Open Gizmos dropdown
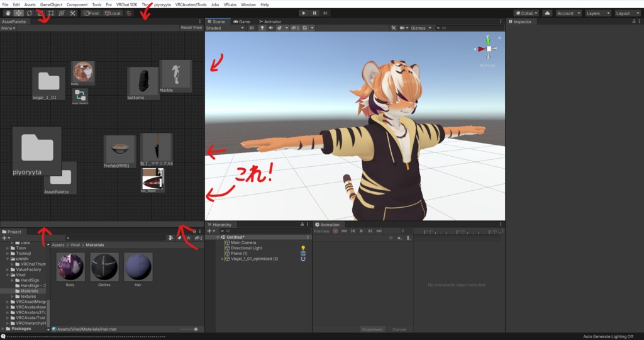 [x=421, y=28]
